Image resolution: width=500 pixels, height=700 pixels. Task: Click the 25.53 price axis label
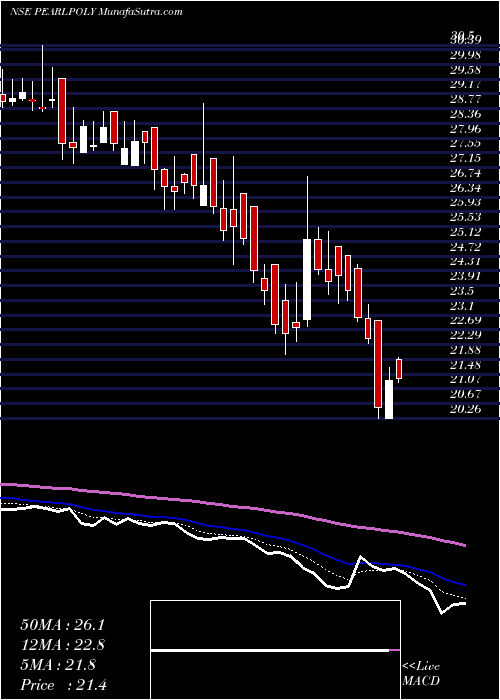pyautogui.click(x=466, y=217)
